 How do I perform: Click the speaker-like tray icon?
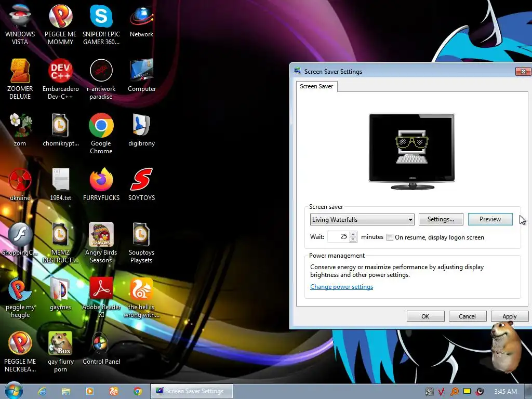480,392
